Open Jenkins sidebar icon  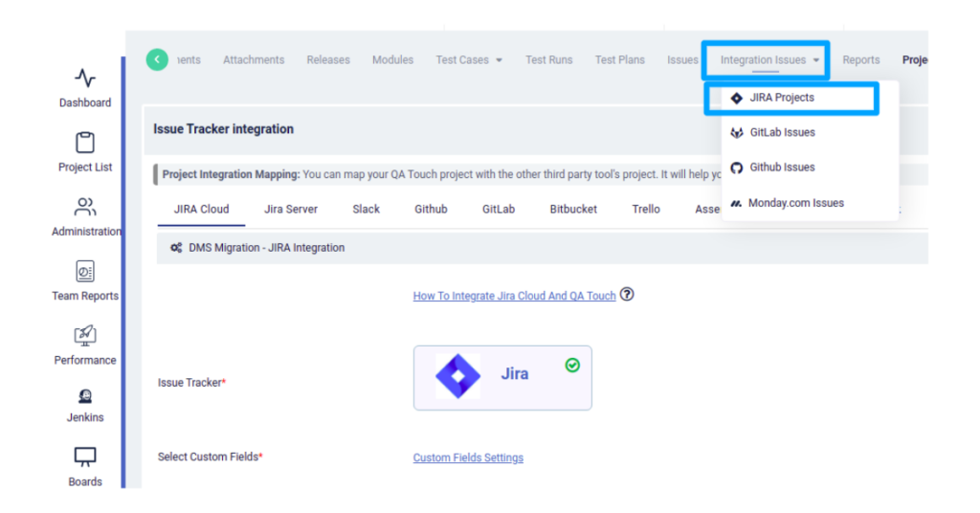tap(85, 396)
